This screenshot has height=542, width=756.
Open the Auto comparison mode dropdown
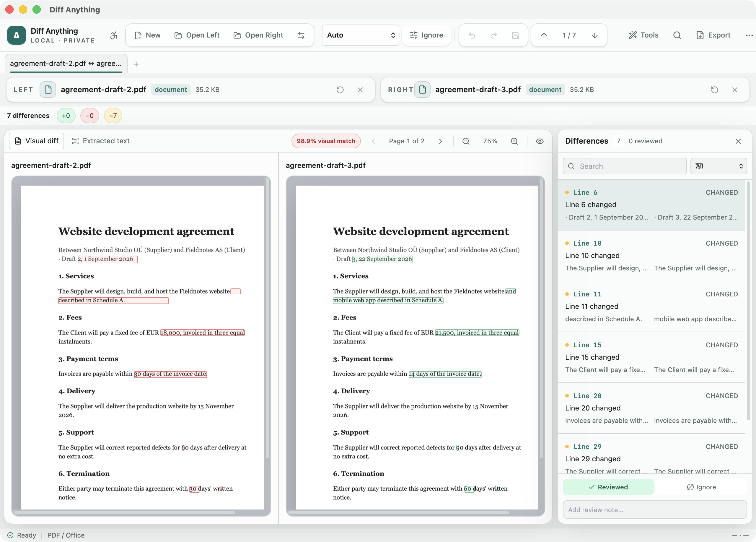360,35
